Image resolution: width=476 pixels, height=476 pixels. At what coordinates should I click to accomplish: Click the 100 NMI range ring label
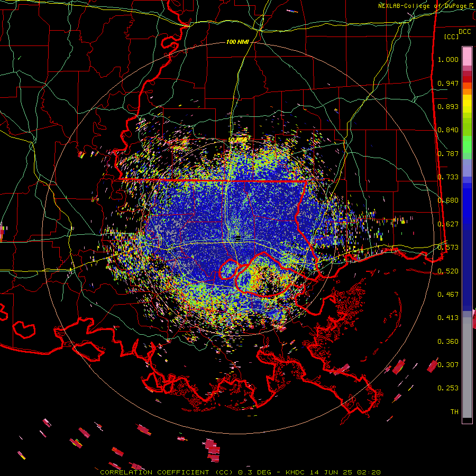point(237,42)
